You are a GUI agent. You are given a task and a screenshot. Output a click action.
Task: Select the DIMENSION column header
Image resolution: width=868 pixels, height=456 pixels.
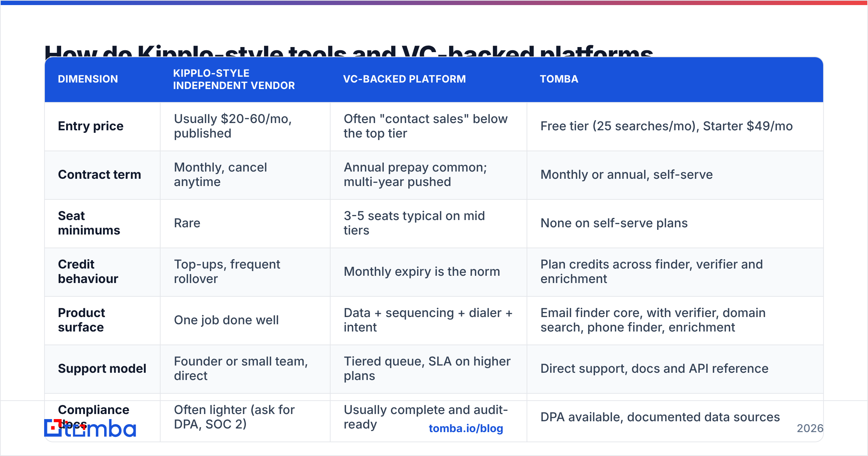click(88, 79)
